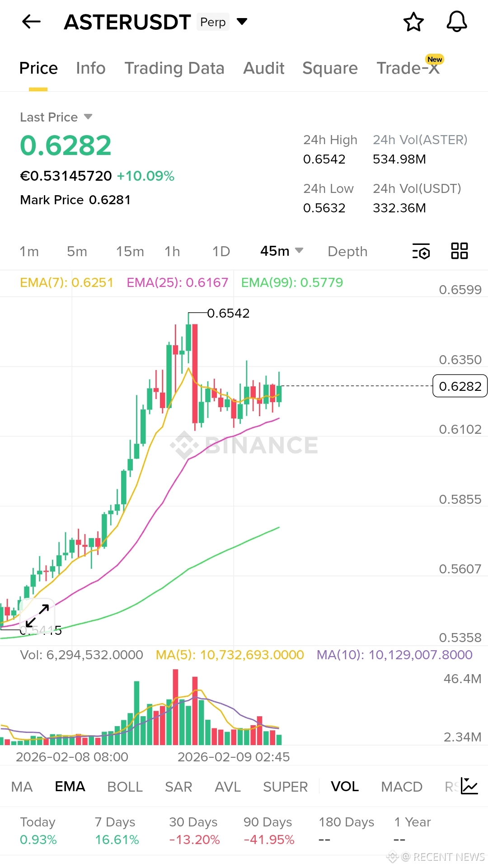Toggle the SAR indicator
This screenshot has height=868, width=488.
coord(178,787)
